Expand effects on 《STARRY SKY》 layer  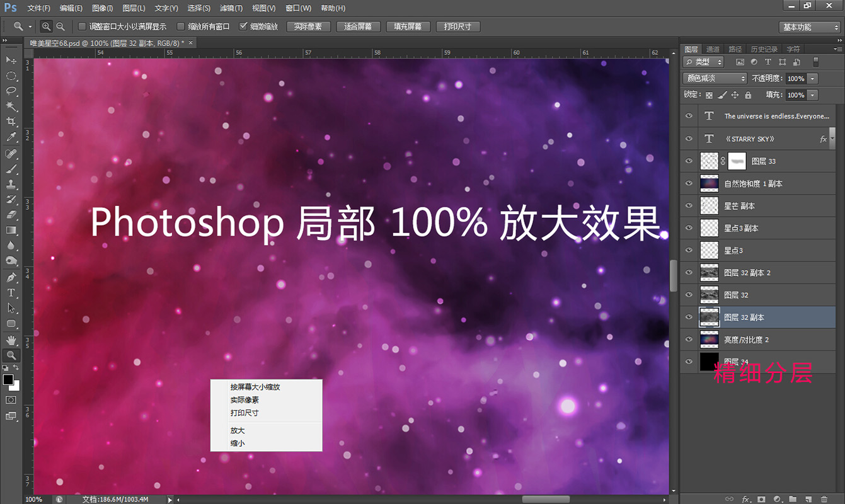[x=832, y=139]
